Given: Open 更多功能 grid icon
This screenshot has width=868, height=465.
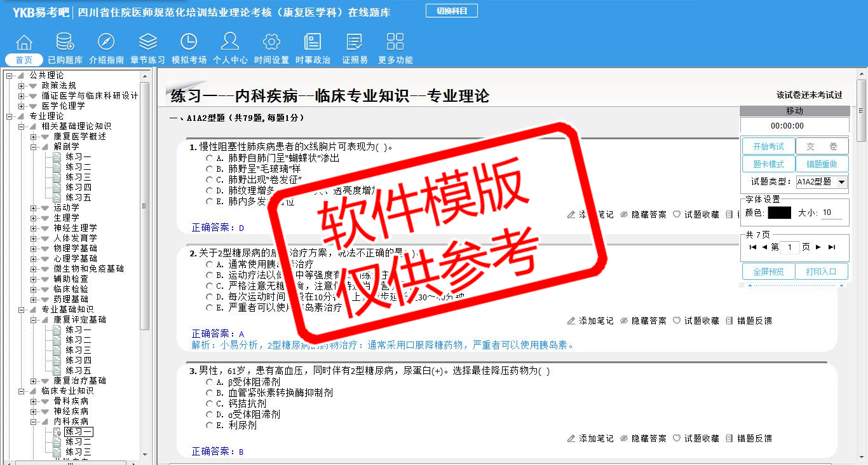Looking at the screenshot, I should [395, 43].
